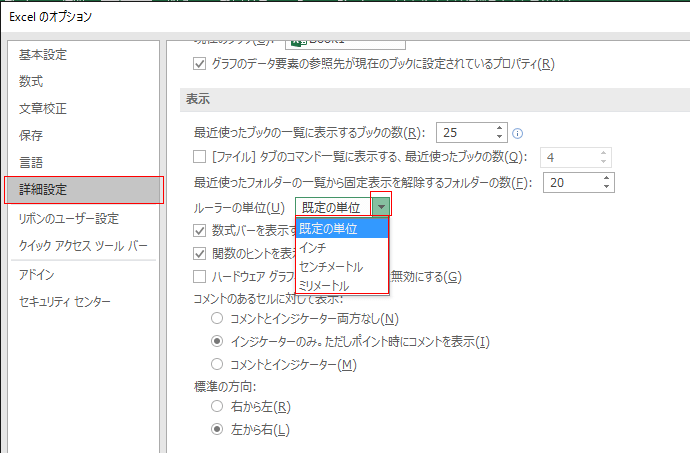Click the info icon beside recent books count
690x453 pixels.
click(518, 133)
